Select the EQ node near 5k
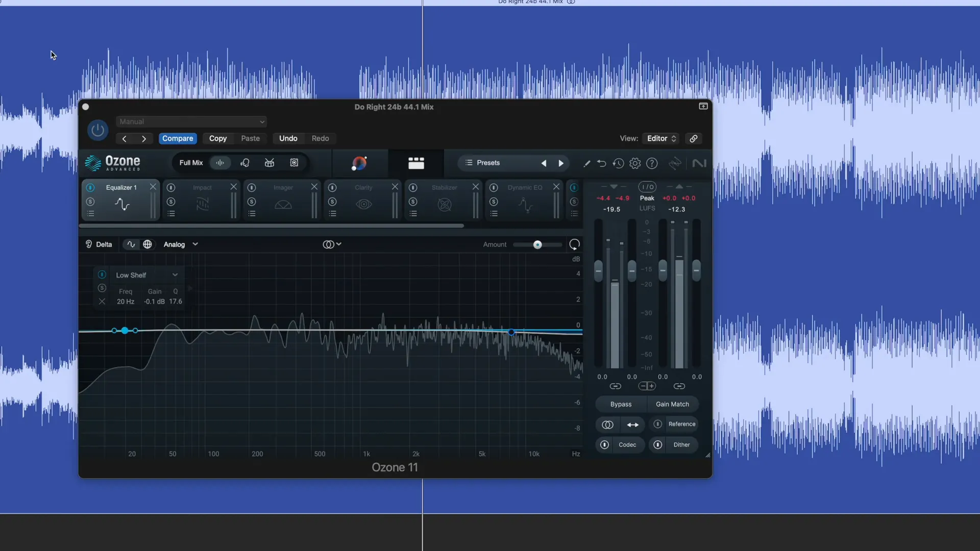 [x=511, y=332]
